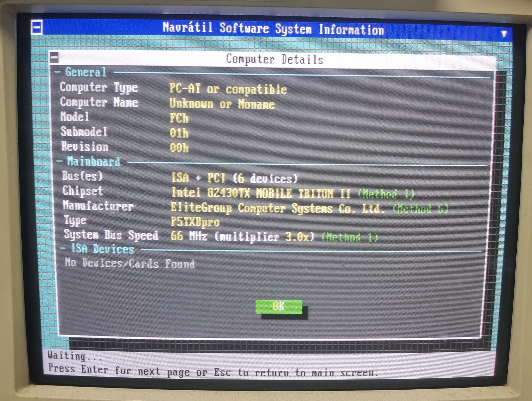Image resolution: width=532 pixels, height=401 pixels.
Task: Click the Revision value '00h'
Action: pos(179,148)
